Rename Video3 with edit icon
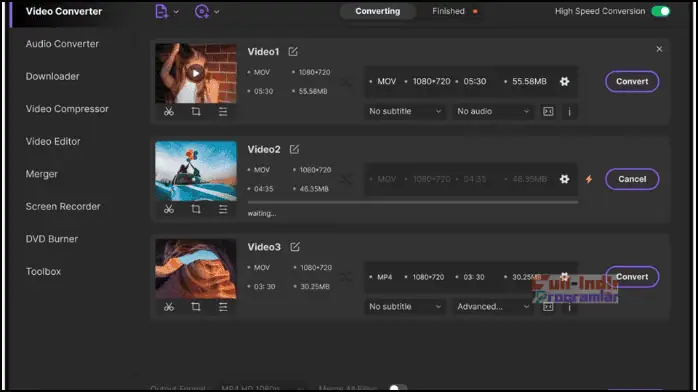This screenshot has width=698, height=392. pyautogui.click(x=295, y=247)
